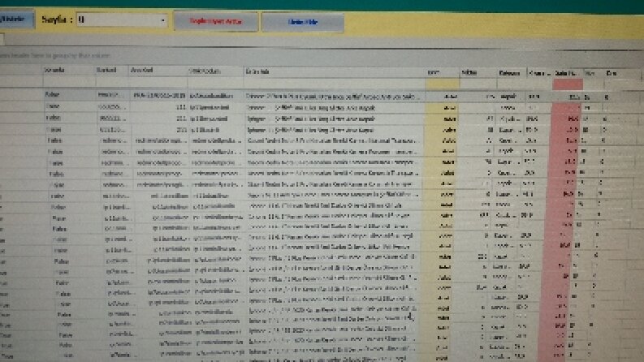Click the yellow cell in second data row
The image size is (644, 362).
pos(442,107)
